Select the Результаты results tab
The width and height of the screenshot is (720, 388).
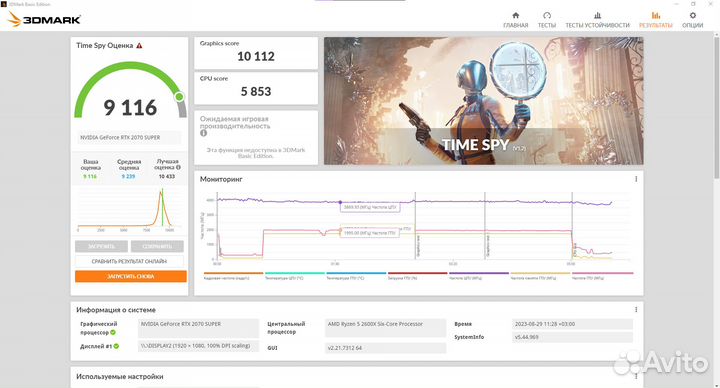pyautogui.click(x=656, y=20)
